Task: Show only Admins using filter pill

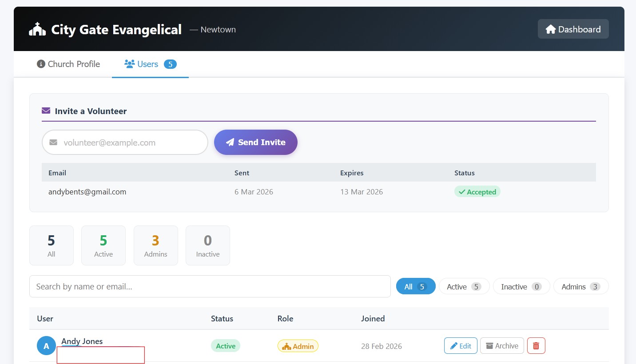Action: pyautogui.click(x=580, y=287)
